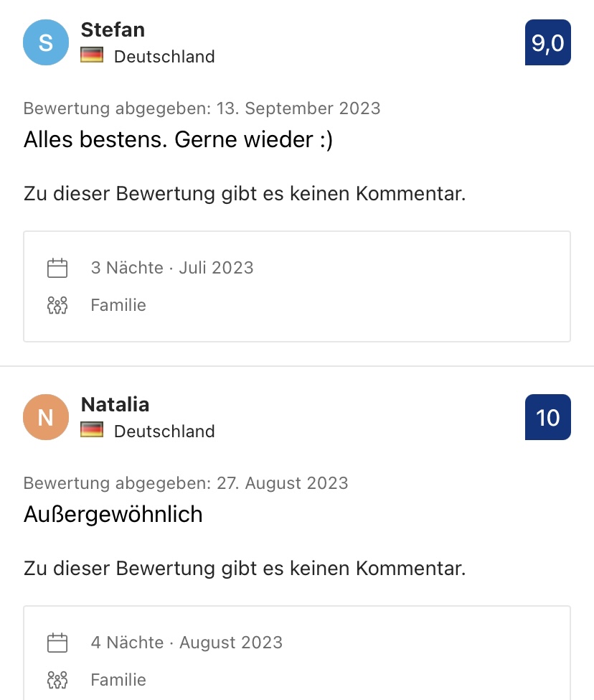Viewport: 594px width, 700px height.
Task: Select the 3 Nächte · Juli 2023 text
Action: (172, 268)
